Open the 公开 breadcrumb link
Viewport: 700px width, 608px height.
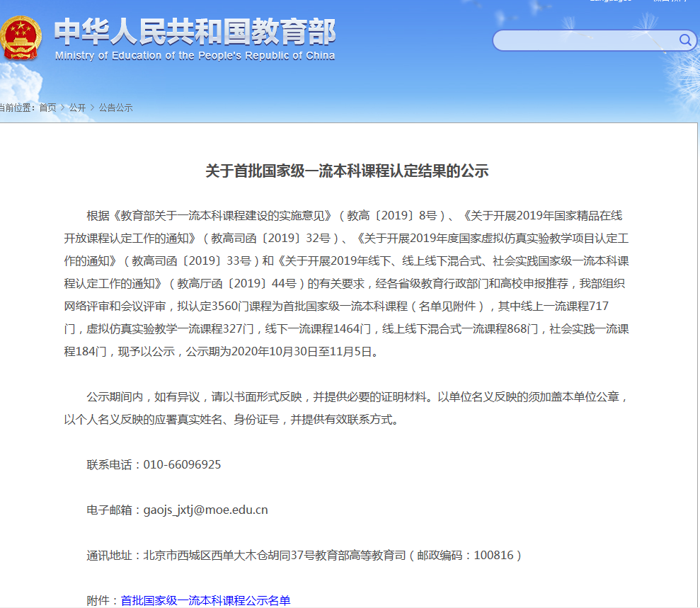click(77, 108)
